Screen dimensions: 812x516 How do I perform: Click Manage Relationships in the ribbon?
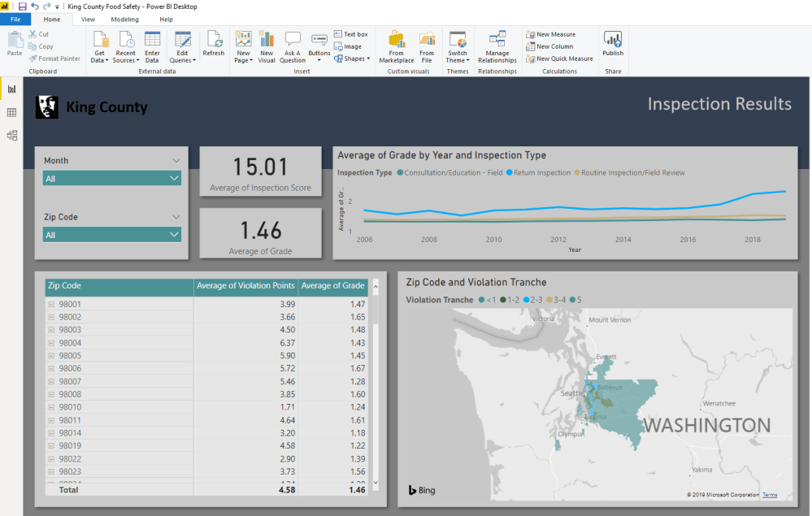pos(497,46)
